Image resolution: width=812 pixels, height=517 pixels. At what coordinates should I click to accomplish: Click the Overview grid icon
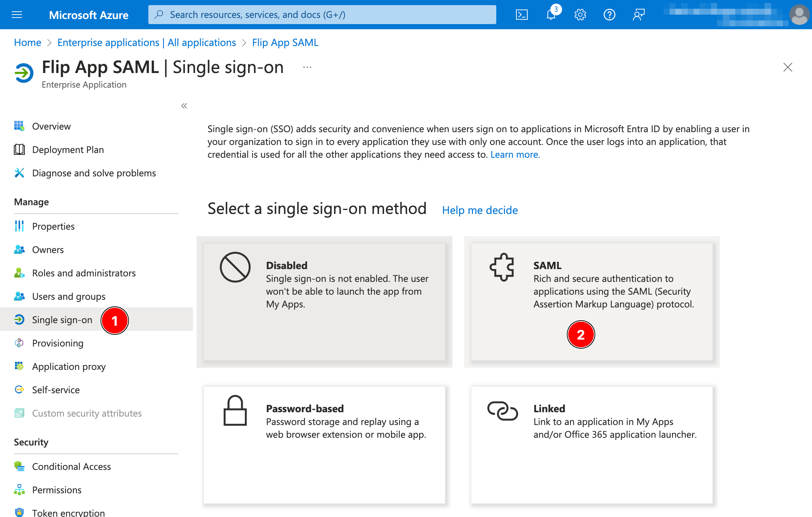pyautogui.click(x=19, y=126)
